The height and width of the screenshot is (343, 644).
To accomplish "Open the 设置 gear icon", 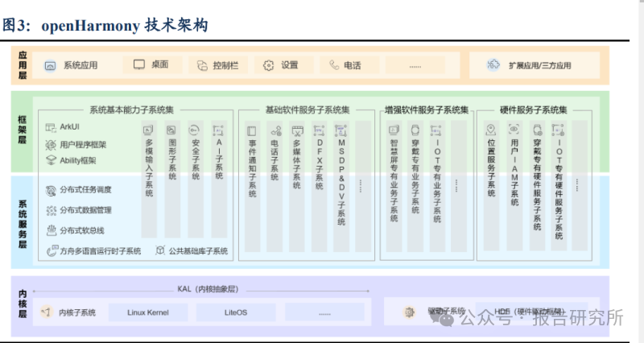I will point(268,65).
